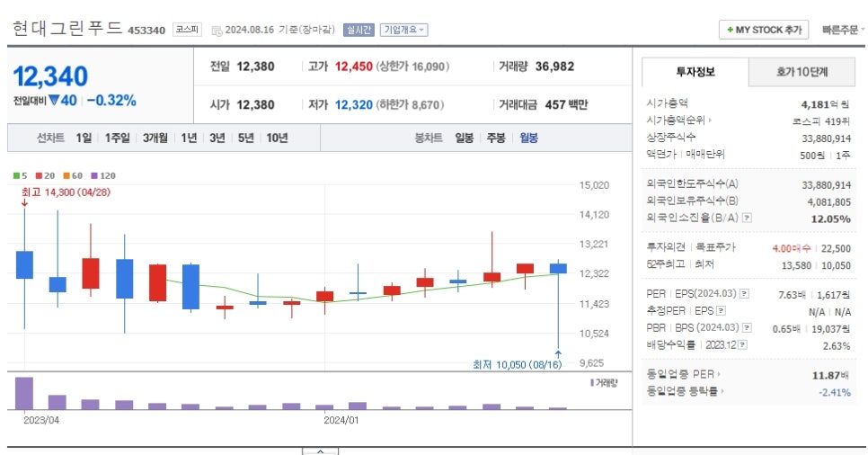Open help icon next to 추정PER EPS
868x455 pixels.
pos(721,311)
